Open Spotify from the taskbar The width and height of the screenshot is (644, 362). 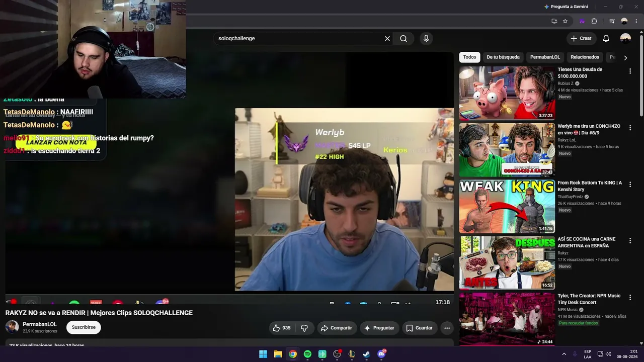point(307,354)
